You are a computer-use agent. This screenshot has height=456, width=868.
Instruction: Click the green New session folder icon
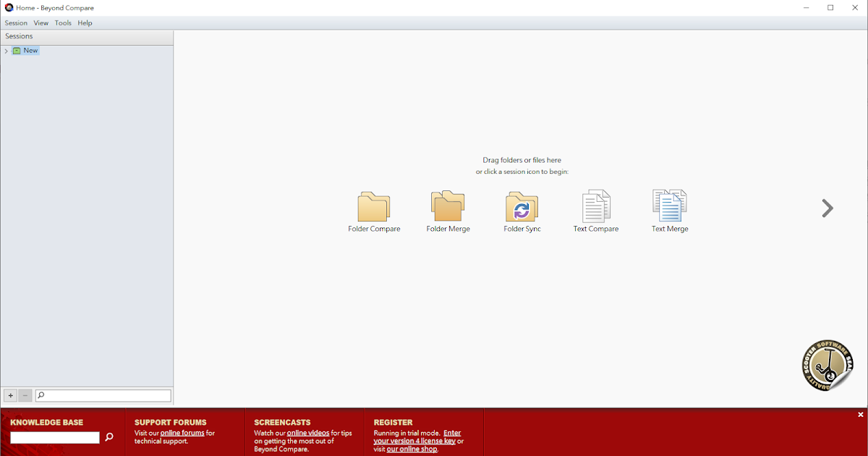17,51
